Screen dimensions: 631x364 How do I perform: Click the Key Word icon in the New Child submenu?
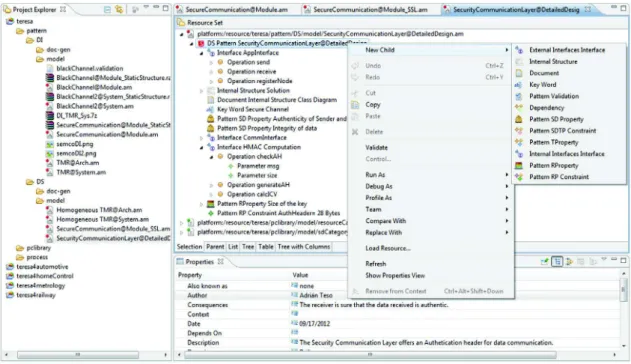click(519, 85)
